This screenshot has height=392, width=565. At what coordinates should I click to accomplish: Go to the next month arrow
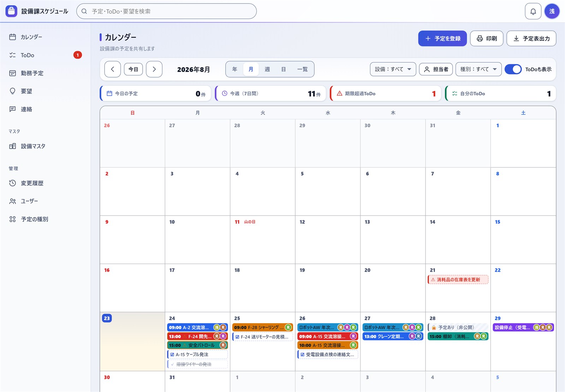(154, 69)
